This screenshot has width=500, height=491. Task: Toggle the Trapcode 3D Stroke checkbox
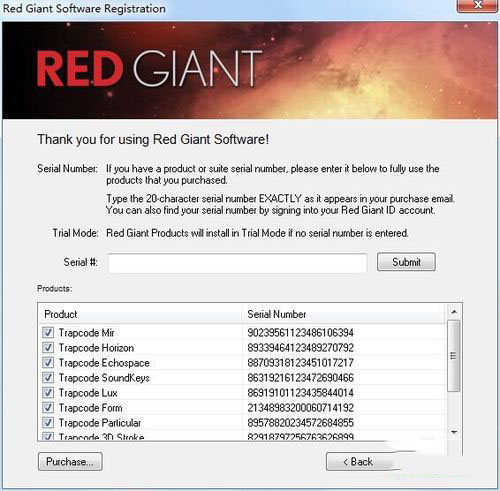coord(48,436)
